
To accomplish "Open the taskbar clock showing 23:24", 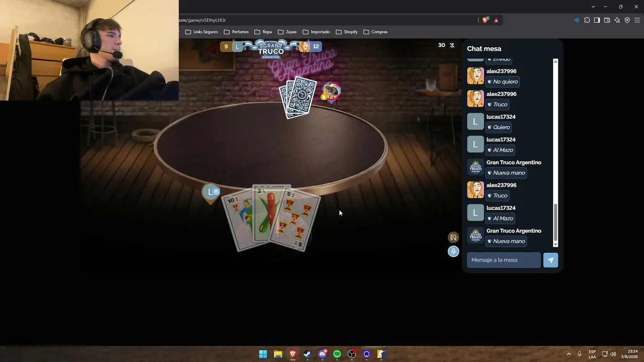I will 629,354.
